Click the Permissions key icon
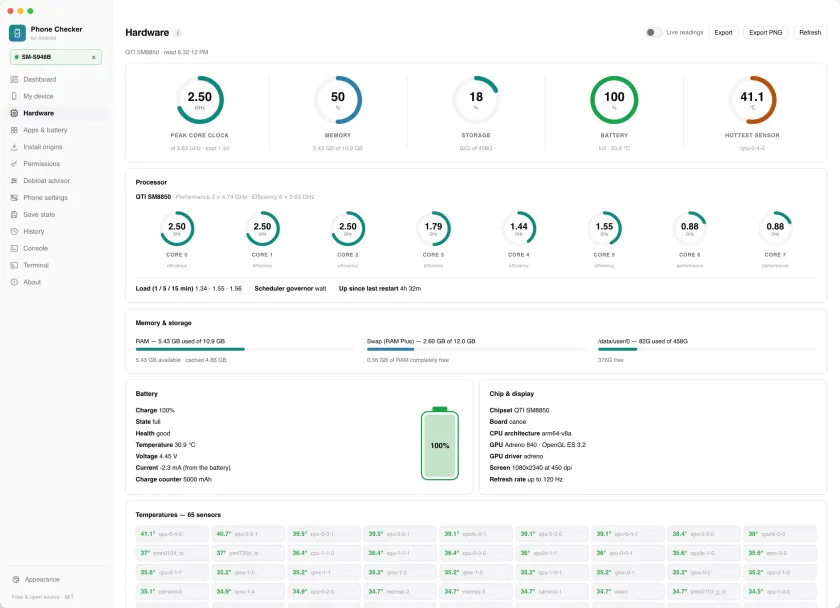The height and width of the screenshot is (608, 840). click(14, 164)
